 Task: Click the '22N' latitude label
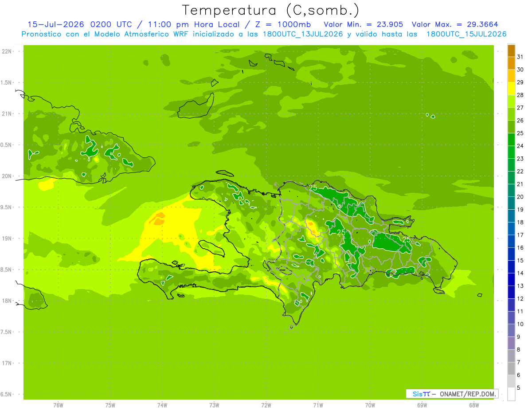tap(7, 51)
